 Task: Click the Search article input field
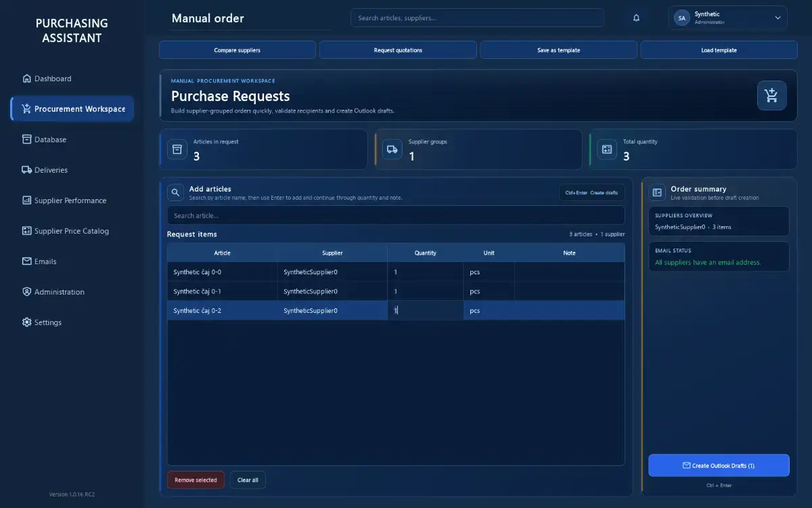[396, 215]
